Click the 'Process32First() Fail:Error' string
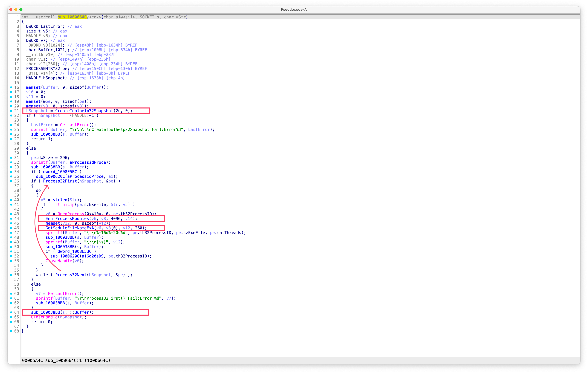This screenshot has width=588, height=373. pyautogui.click(x=118, y=298)
